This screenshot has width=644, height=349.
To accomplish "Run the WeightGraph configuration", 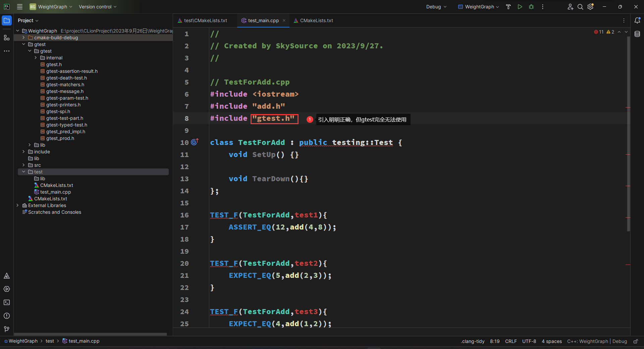I will pyautogui.click(x=520, y=7).
